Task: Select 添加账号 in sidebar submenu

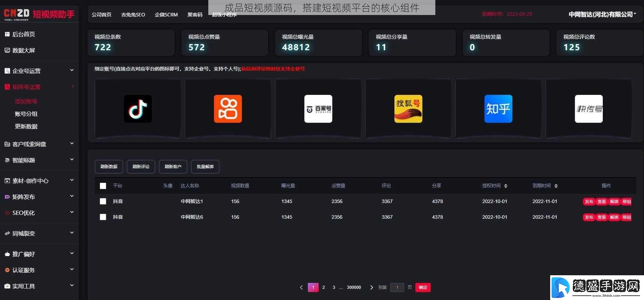Action: point(26,101)
